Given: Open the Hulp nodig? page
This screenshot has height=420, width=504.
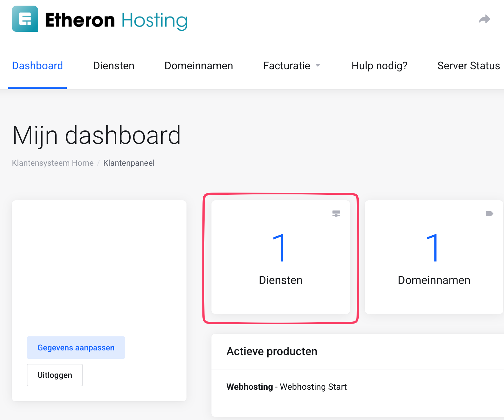Looking at the screenshot, I should click(x=379, y=66).
